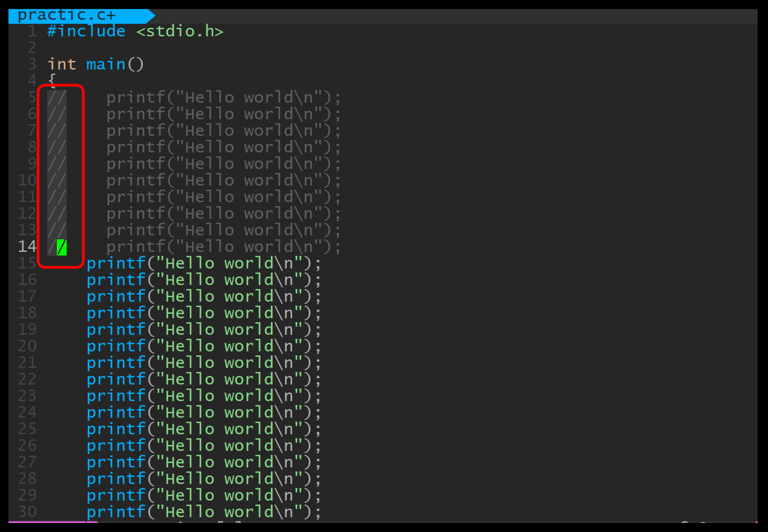This screenshot has height=532, width=768.
Task: Click line number 25 in the gutter
Action: 27,429
